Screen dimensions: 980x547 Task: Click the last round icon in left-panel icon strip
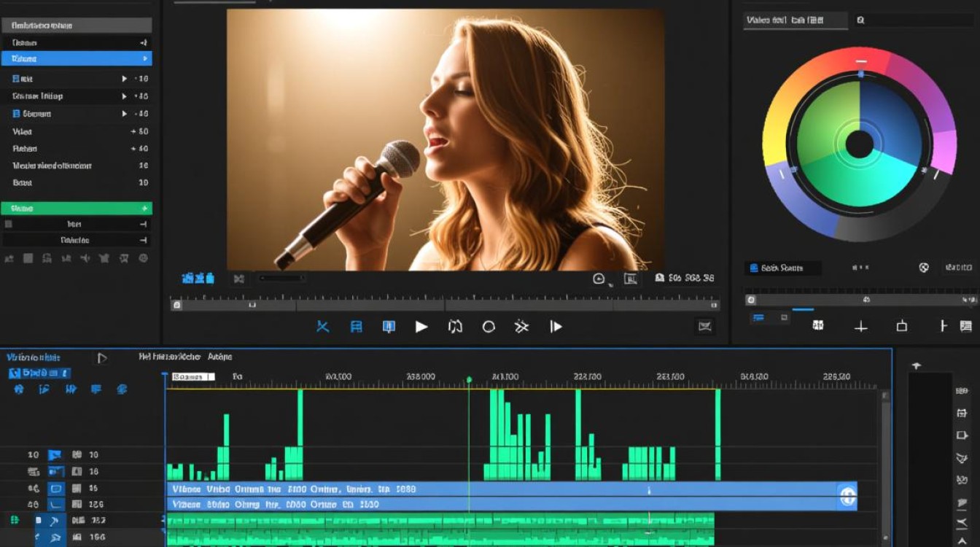pyautogui.click(x=143, y=258)
